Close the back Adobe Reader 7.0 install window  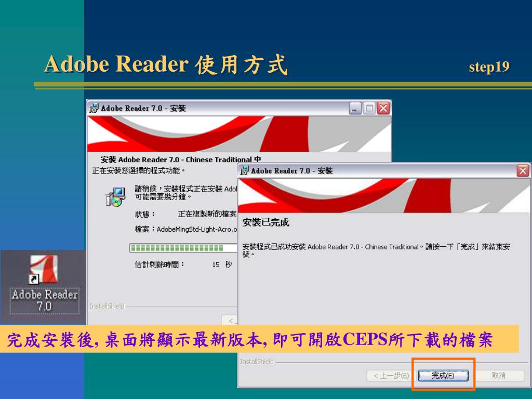pyautogui.click(x=383, y=108)
